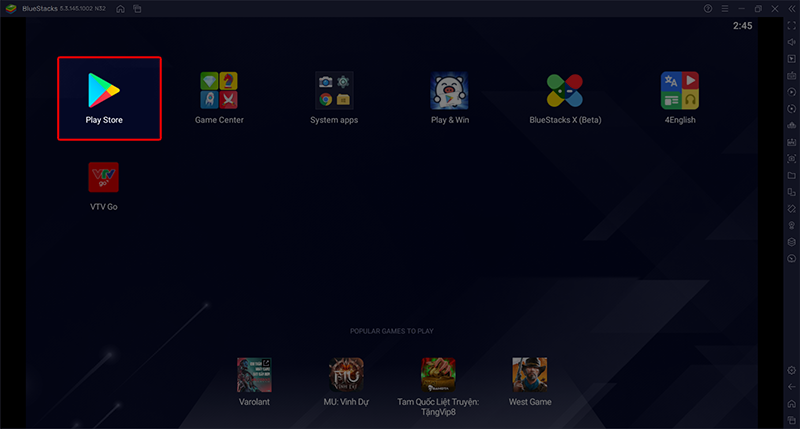The width and height of the screenshot is (800, 429).
Task: Open the set location pin icon
Action: tap(792, 225)
